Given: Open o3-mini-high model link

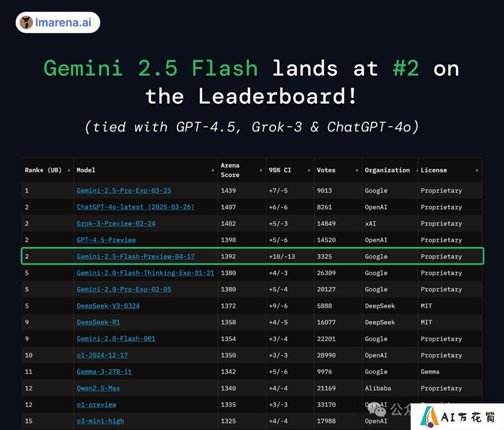Looking at the screenshot, I should (100, 421).
